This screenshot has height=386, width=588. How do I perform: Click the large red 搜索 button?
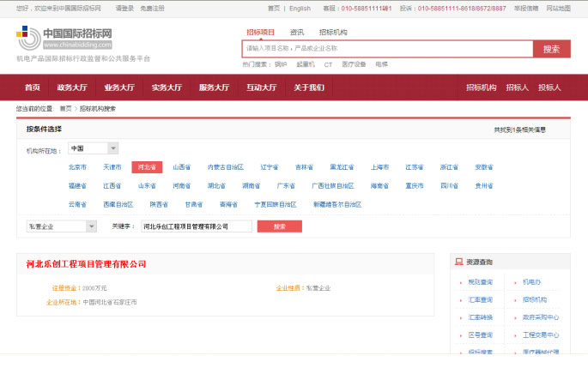[x=552, y=49]
